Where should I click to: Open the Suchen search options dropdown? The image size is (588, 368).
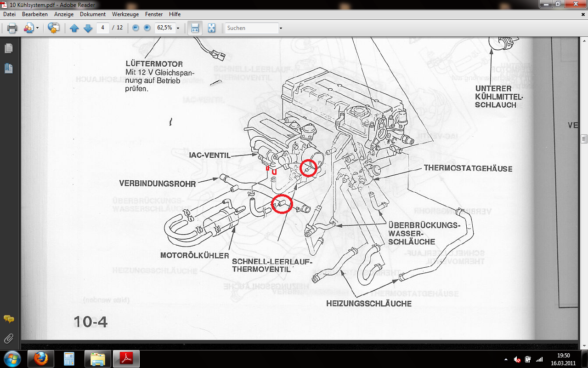pyautogui.click(x=281, y=28)
